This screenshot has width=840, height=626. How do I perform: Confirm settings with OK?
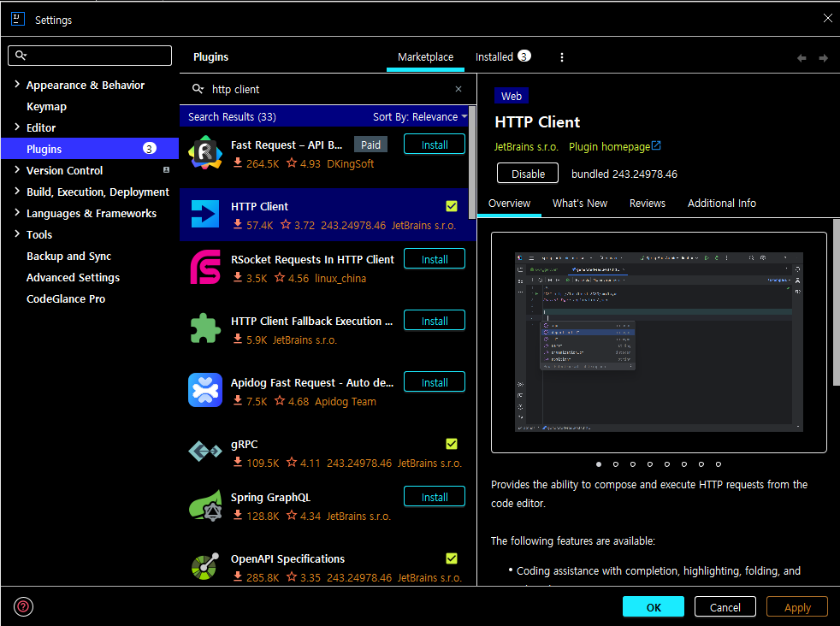(x=653, y=606)
